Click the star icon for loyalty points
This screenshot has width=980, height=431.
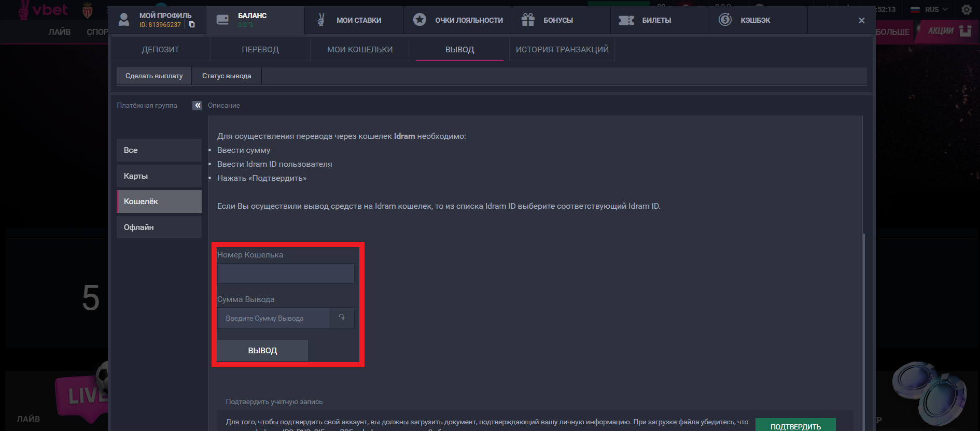[x=419, y=20]
